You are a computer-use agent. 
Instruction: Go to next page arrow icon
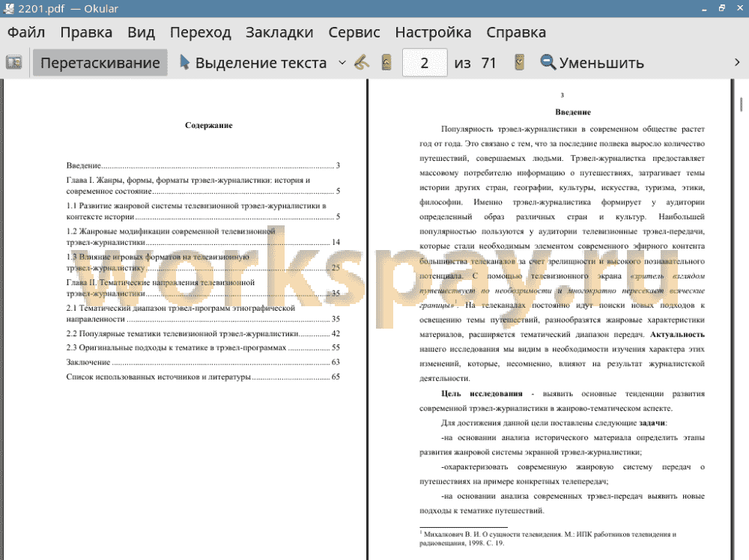tap(519, 63)
